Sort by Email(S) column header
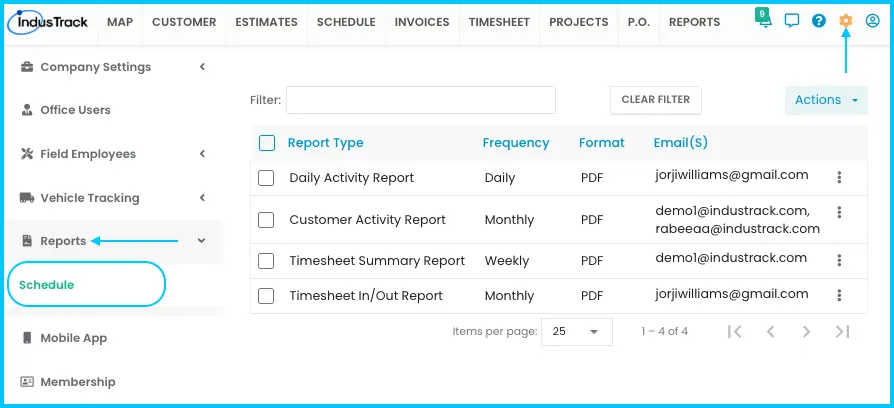 click(x=681, y=143)
